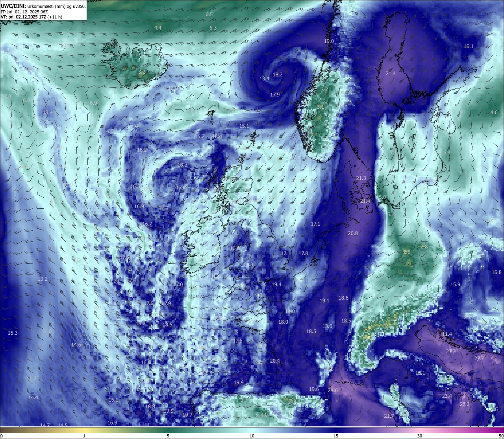Click the map value '14.7' at bottom
This screenshot has height=439, width=504.
45,425
